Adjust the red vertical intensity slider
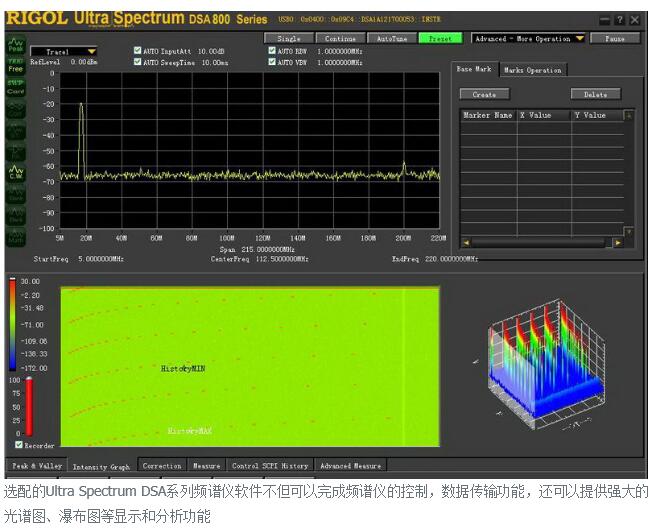 point(27,405)
